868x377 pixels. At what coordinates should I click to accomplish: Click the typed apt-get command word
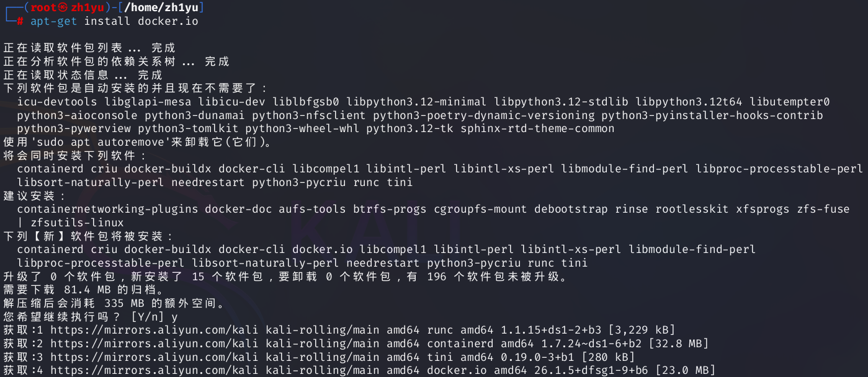(54, 21)
